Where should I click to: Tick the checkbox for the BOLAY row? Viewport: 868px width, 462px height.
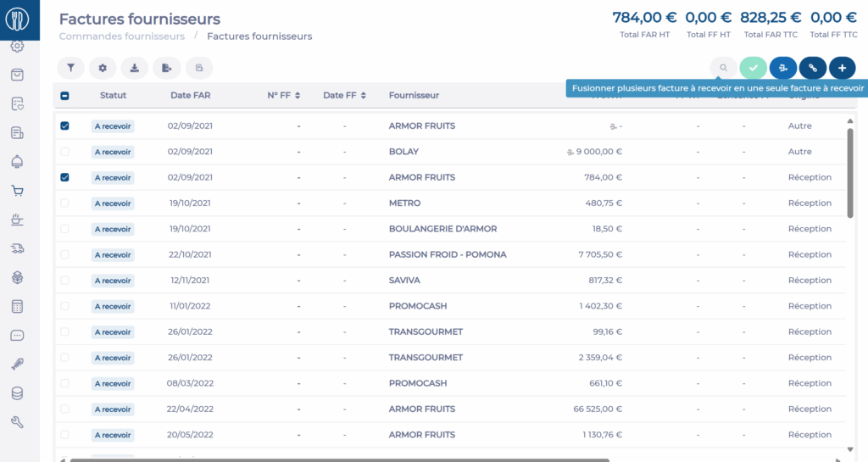click(65, 152)
